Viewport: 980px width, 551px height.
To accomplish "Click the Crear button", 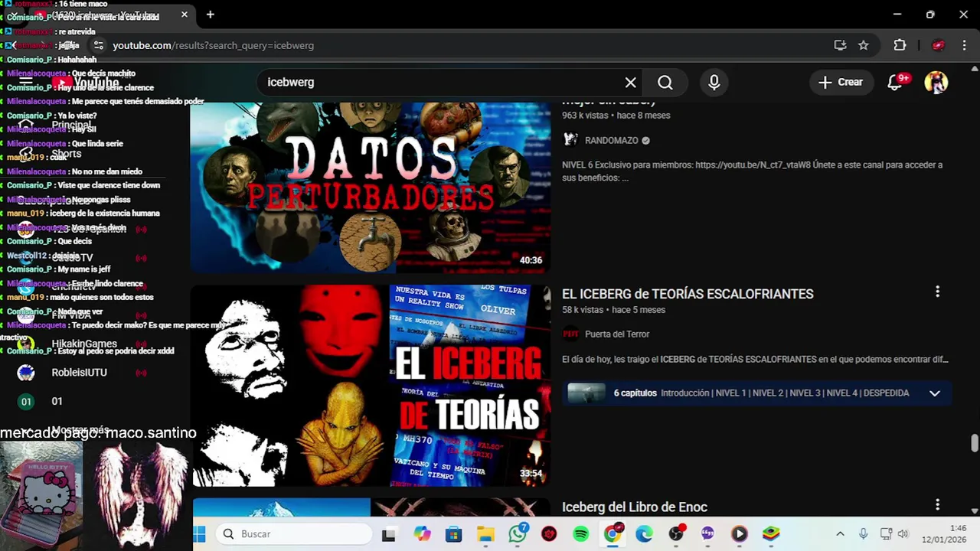I will tap(841, 83).
